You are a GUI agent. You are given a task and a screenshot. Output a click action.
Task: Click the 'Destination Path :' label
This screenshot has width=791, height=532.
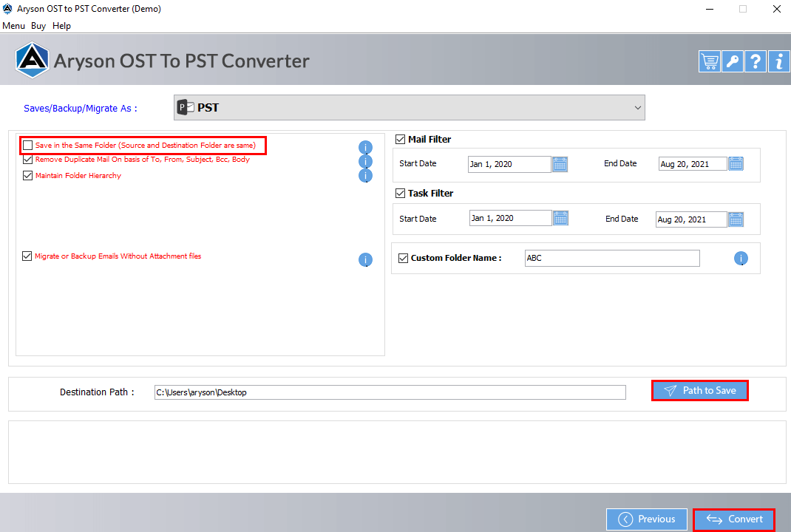97,392
